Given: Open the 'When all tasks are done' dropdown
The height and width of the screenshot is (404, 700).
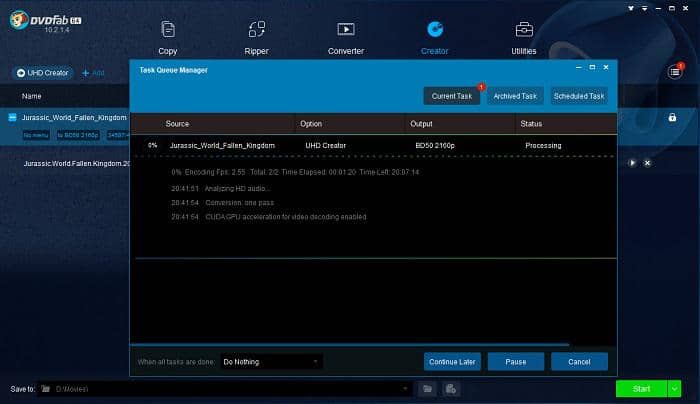Looking at the screenshot, I should (x=271, y=362).
